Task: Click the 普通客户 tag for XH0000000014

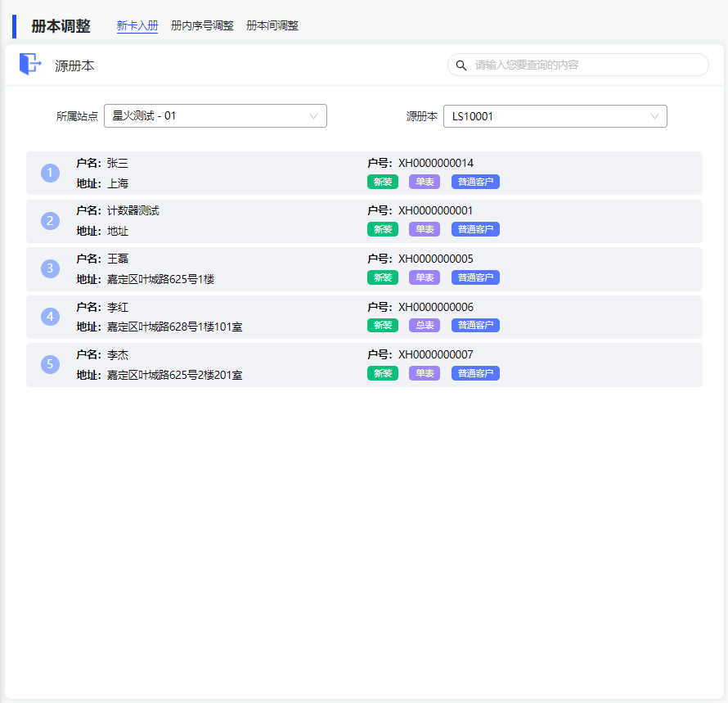Action: 475,182
